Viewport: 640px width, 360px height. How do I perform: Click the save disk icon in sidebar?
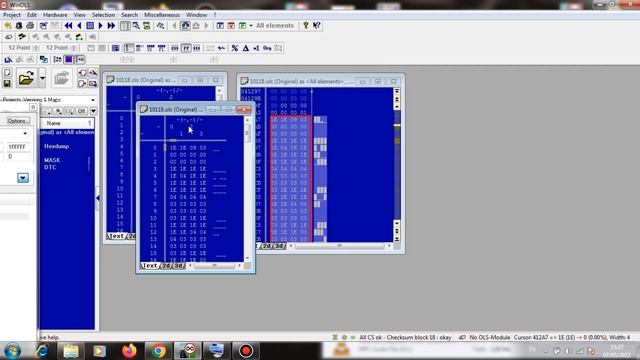click(x=7, y=83)
